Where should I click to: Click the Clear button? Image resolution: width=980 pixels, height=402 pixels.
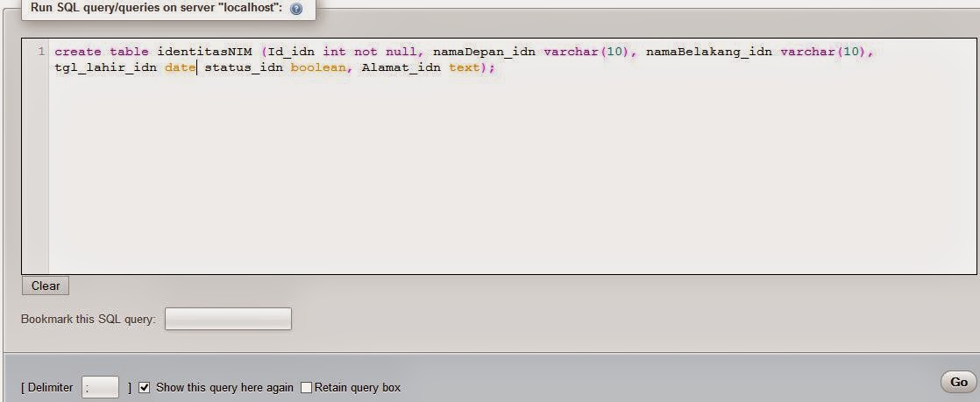click(x=46, y=286)
